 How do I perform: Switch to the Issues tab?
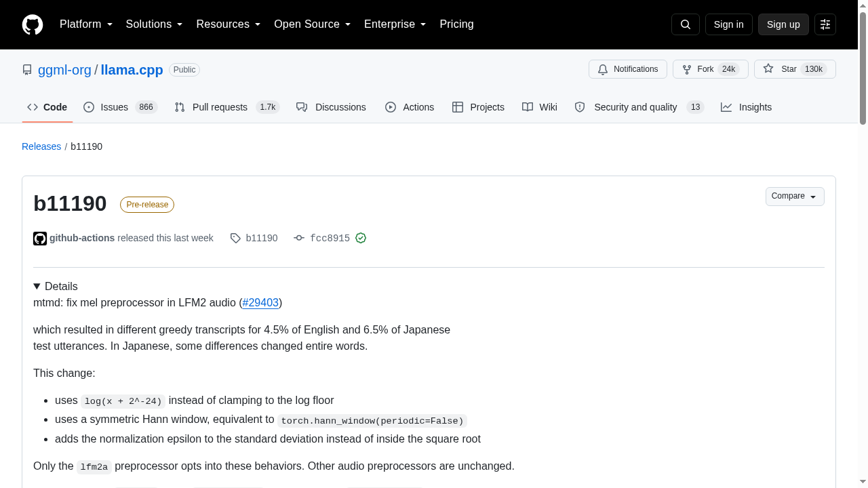(x=120, y=107)
